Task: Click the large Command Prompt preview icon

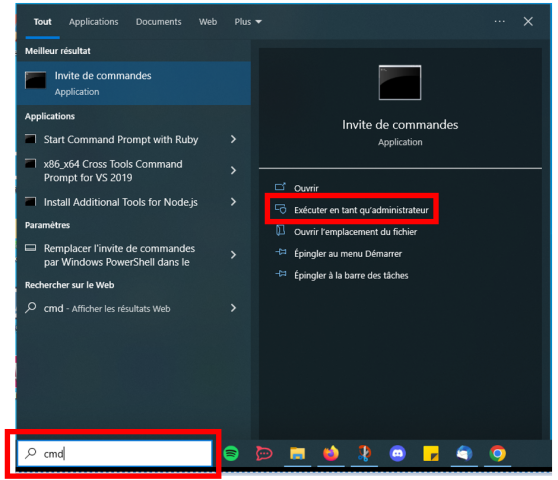Action: point(400,83)
